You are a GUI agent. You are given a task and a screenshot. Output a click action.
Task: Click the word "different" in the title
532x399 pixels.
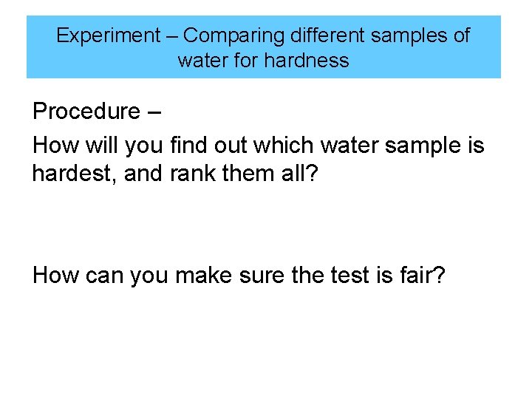pyautogui.click(x=327, y=35)
